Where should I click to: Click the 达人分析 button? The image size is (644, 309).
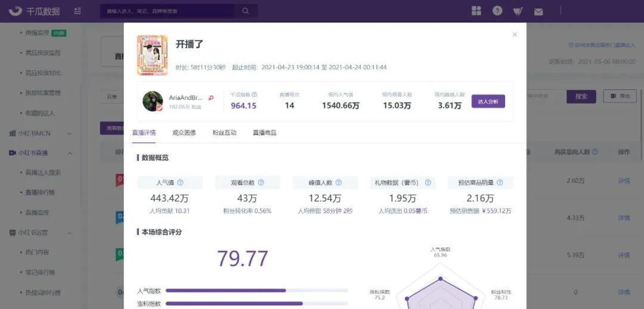(x=488, y=101)
